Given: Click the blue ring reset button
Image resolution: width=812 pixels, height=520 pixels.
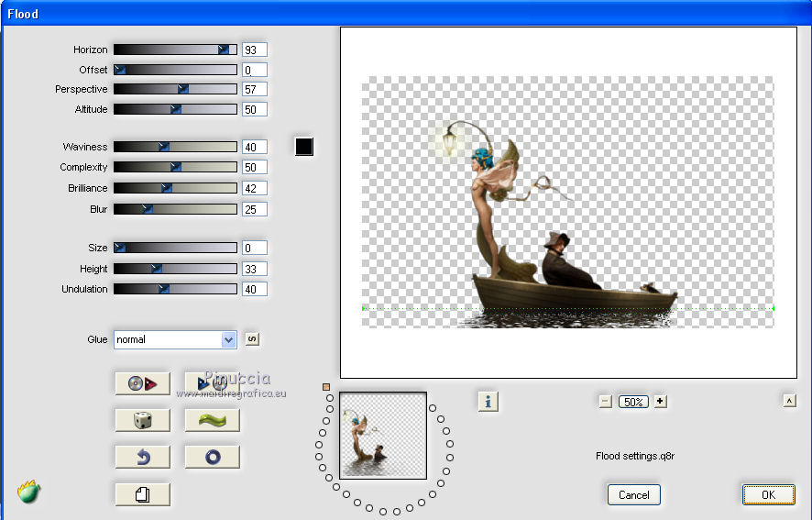Looking at the screenshot, I should [213, 457].
